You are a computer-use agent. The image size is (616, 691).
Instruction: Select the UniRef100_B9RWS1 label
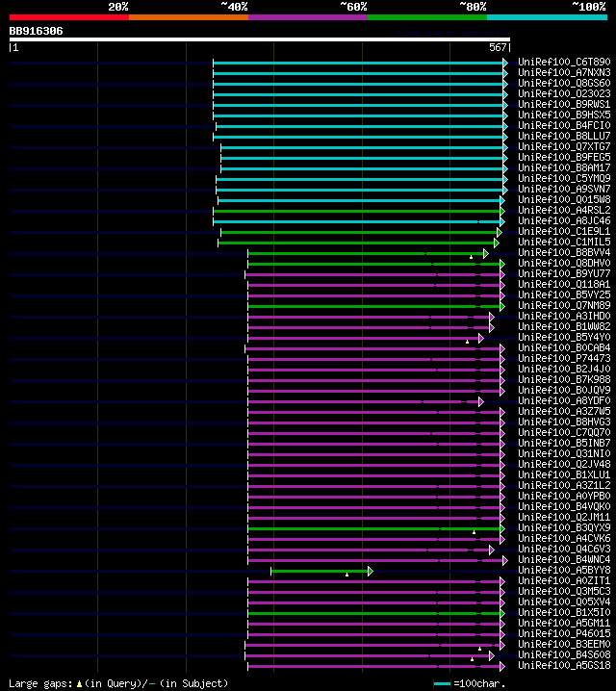[564, 105]
